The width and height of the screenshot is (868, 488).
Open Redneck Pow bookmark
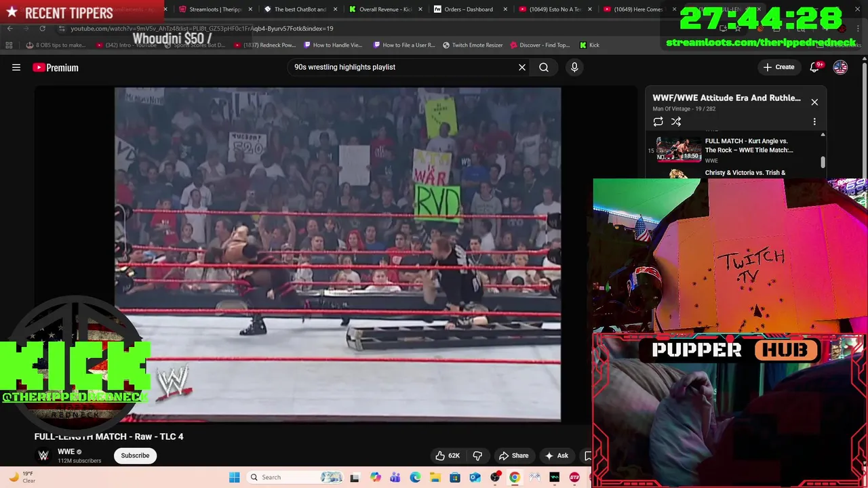(264, 45)
